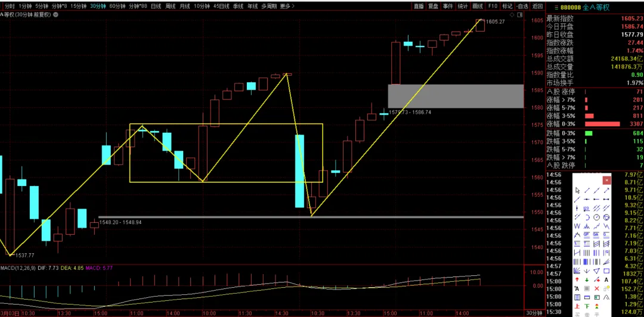This screenshot has width=644, height=317.
Task: Select the parallel channel lines tool
Action: (x=596, y=208)
